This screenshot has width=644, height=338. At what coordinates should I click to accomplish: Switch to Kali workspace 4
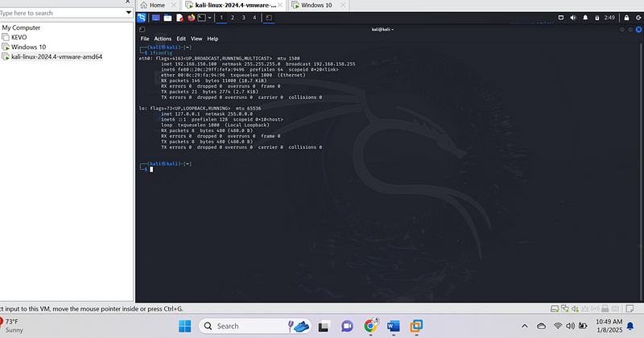(254, 18)
